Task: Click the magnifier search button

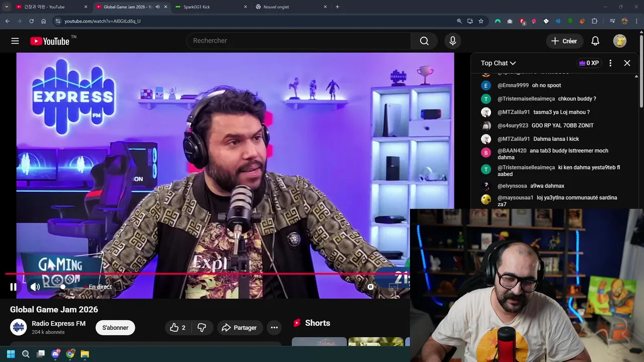Action: click(x=424, y=41)
